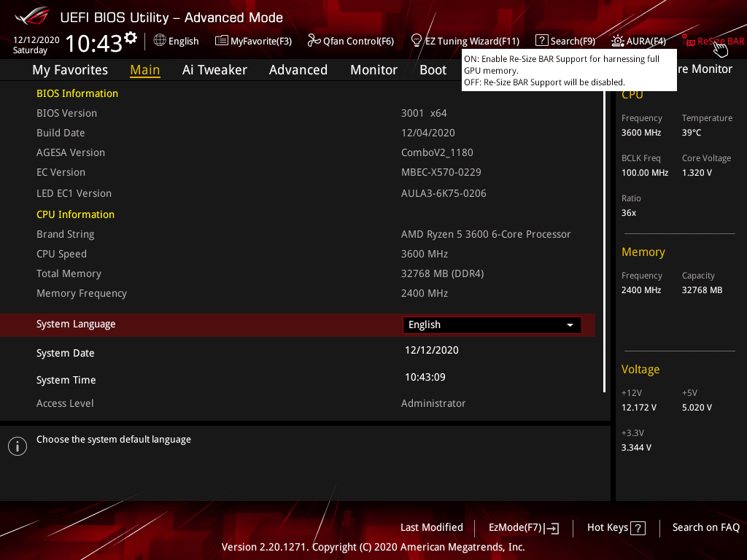Click the CPU Speed label
This screenshot has height=560, width=747.
(x=61, y=254)
